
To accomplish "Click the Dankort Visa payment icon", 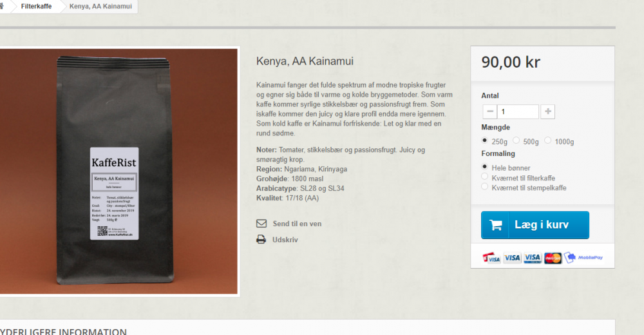I will (x=491, y=258).
